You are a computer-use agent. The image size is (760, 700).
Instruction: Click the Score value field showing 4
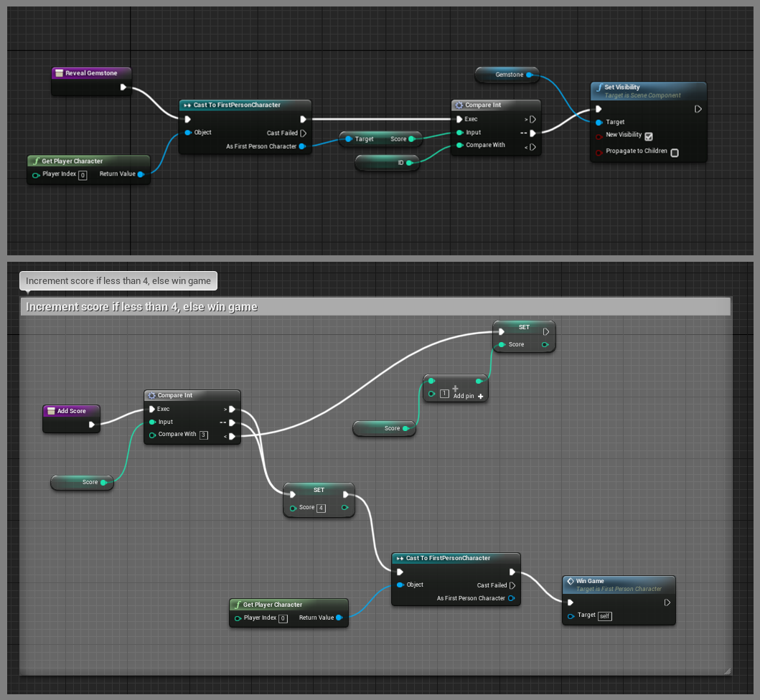321,509
